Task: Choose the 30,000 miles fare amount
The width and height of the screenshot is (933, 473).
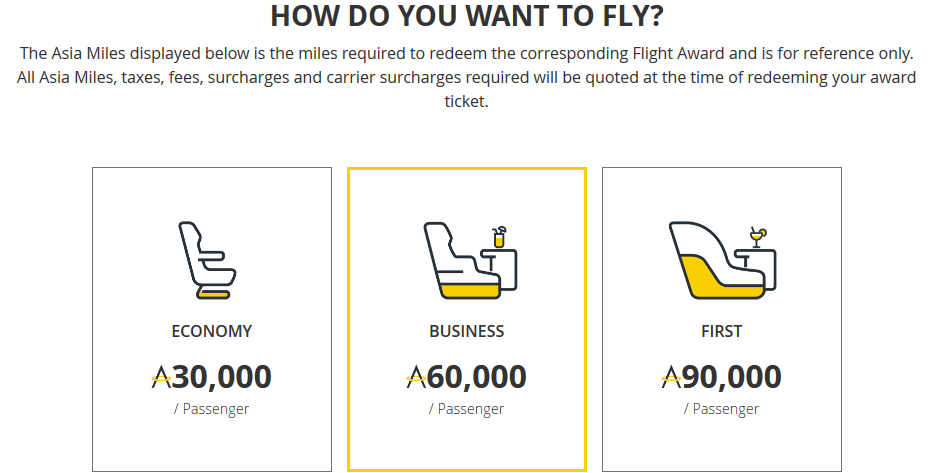Action: tap(222, 377)
